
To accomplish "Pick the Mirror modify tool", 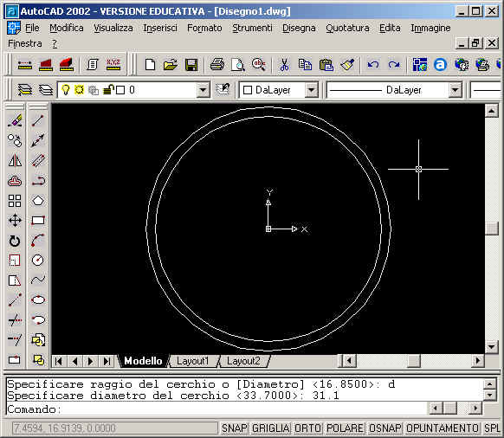I will coord(15,161).
